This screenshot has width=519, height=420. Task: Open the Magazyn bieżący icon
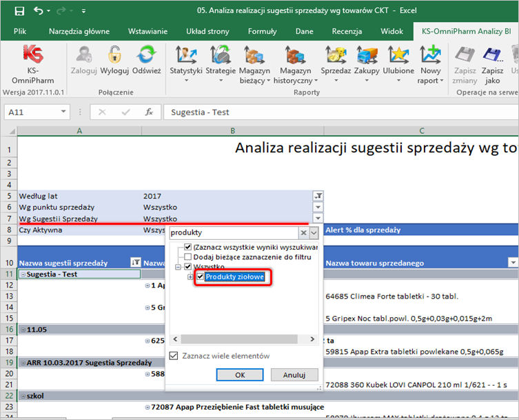[x=254, y=54]
